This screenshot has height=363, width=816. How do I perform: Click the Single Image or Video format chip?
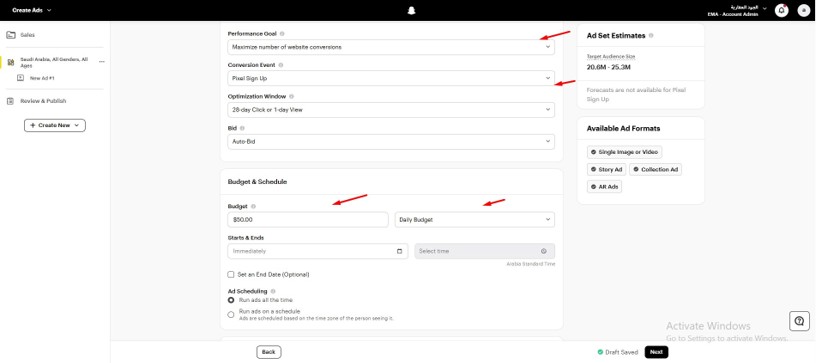click(x=624, y=152)
